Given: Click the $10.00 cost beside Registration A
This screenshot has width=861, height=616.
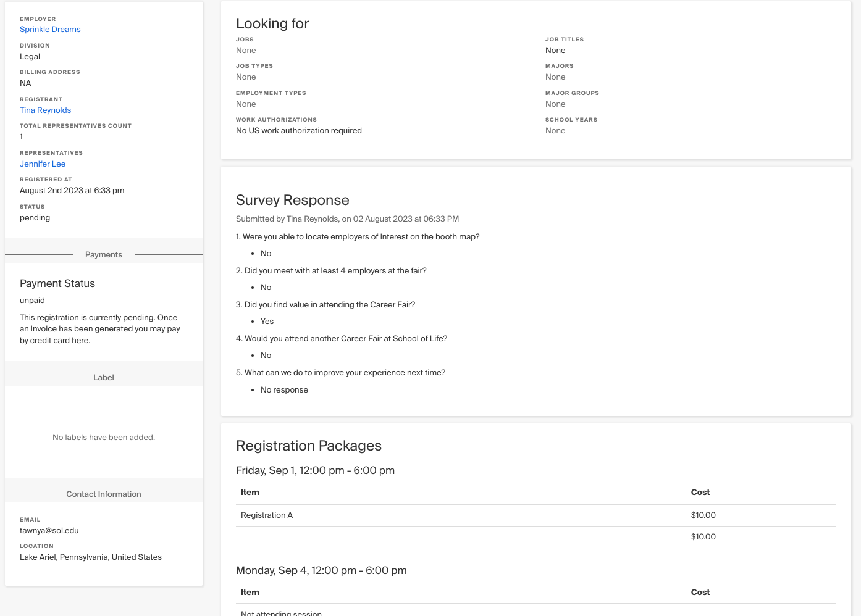Looking at the screenshot, I should click(x=703, y=515).
